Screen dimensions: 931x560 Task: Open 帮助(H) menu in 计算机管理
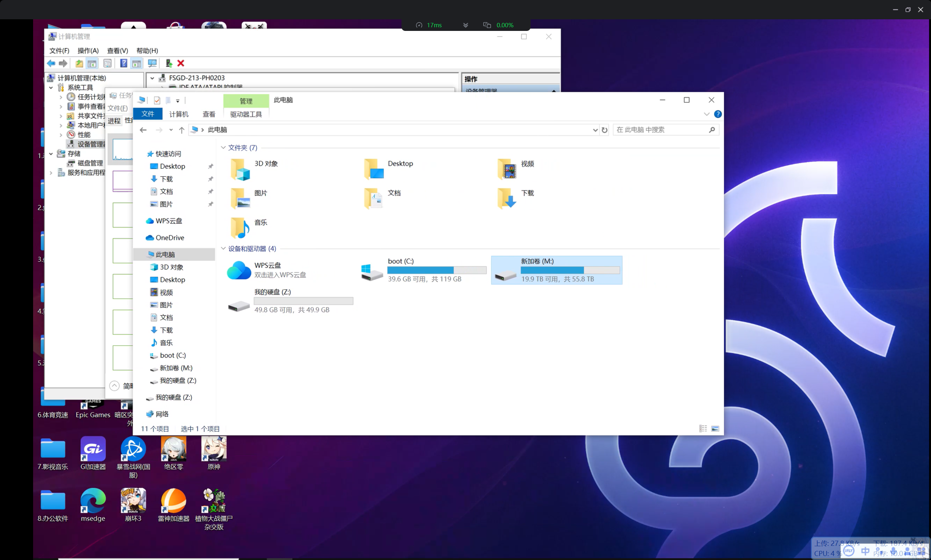(x=147, y=51)
